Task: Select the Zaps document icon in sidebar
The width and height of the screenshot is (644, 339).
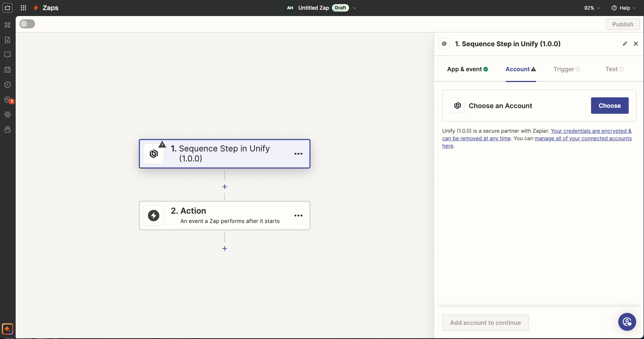Action: click(x=7, y=40)
